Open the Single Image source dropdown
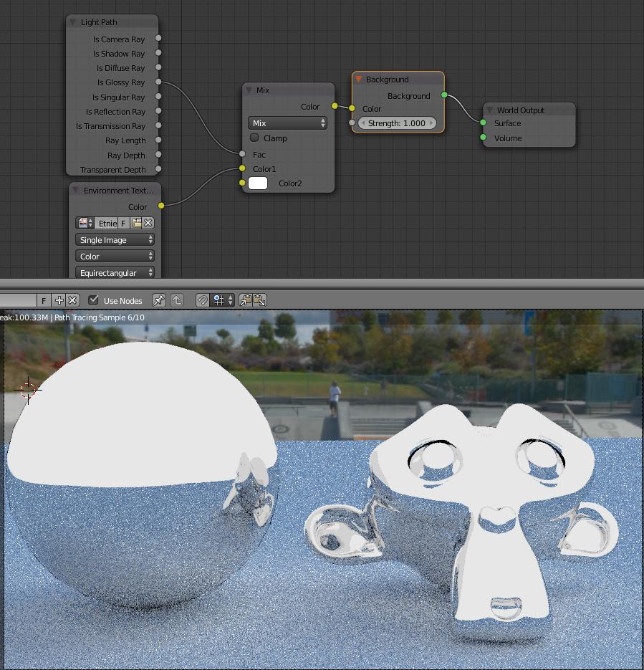Screen dimensions: 644x670 (115, 239)
